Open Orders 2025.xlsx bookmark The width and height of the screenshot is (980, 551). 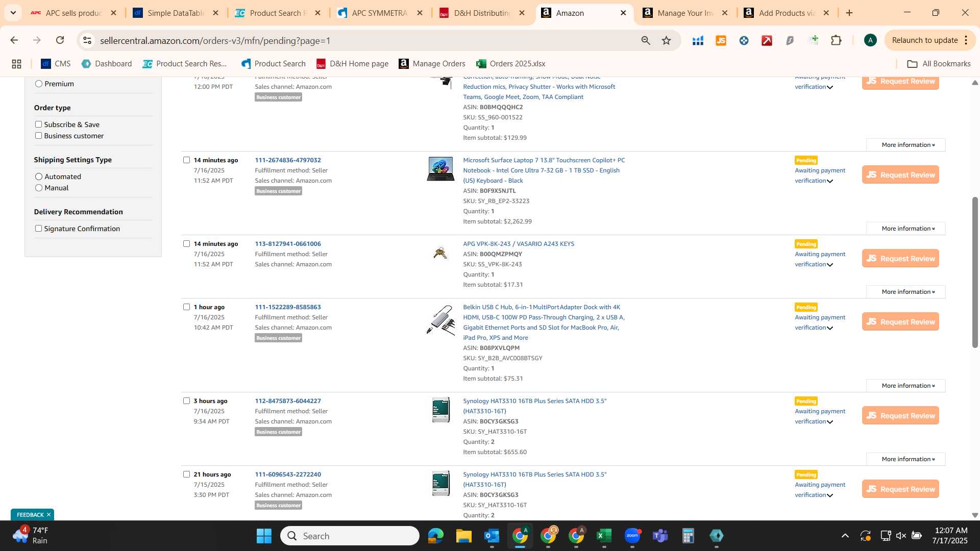(x=511, y=64)
